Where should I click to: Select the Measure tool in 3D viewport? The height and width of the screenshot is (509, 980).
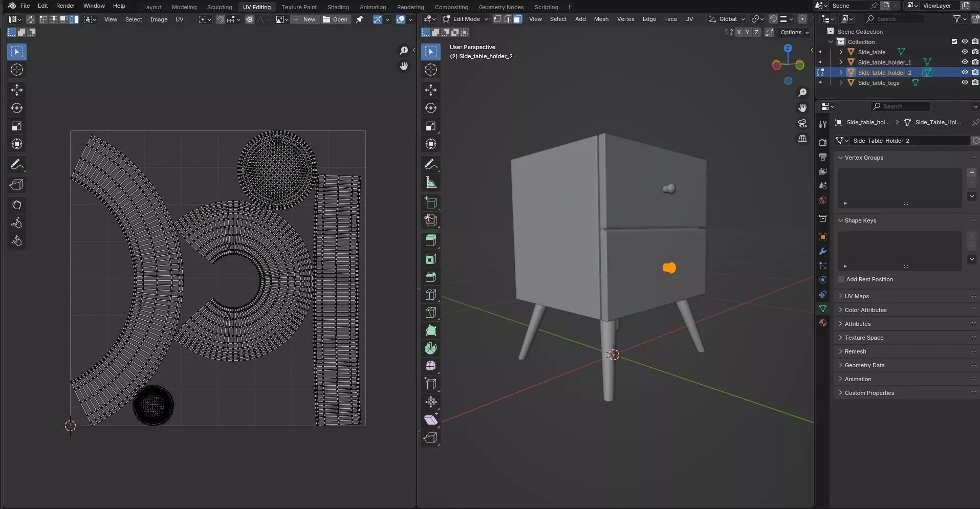(431, 183)
